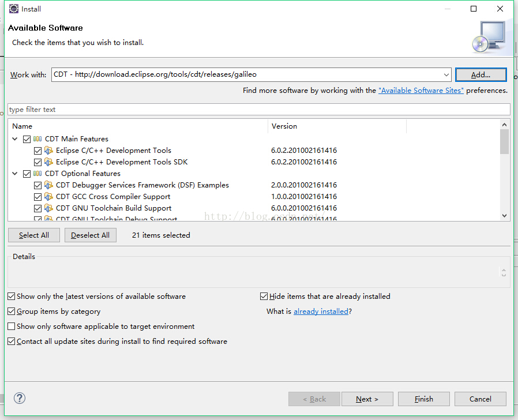Image resolution: width=518 pixels, height=420 pixels.
Task: Maximize the Install dialog window
Action: [474, 9]
